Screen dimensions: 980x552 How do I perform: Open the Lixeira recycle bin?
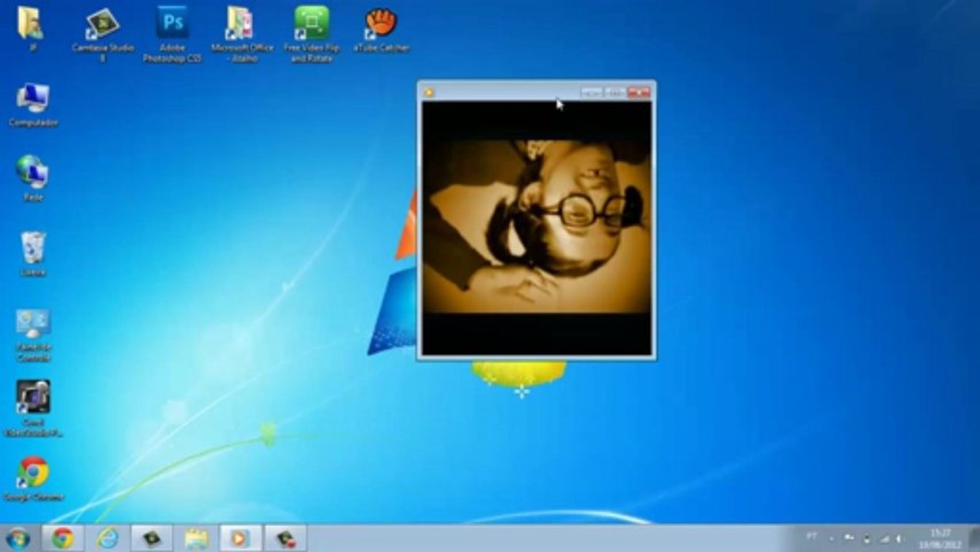33,248
